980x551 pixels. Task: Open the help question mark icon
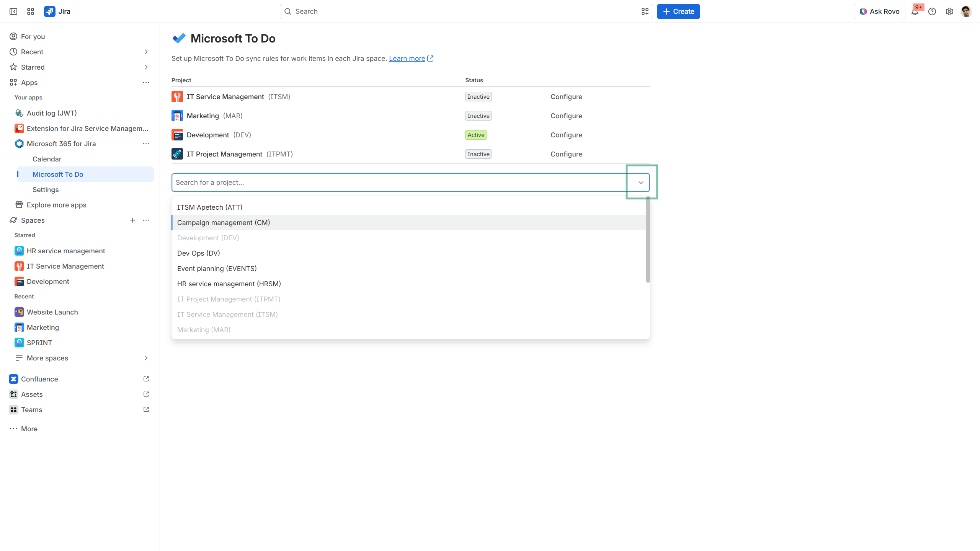pos(932,11)
